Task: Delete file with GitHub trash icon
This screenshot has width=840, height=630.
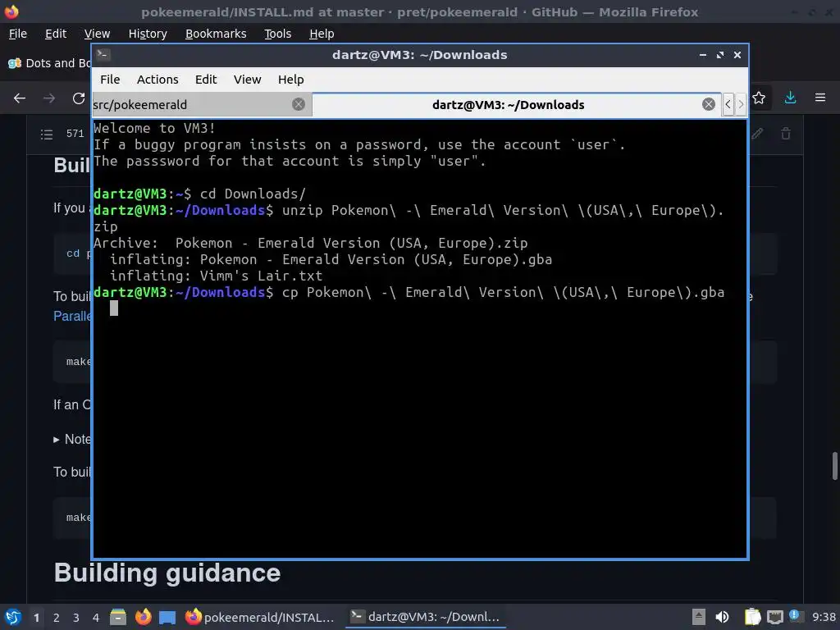Action: (785, 134)
